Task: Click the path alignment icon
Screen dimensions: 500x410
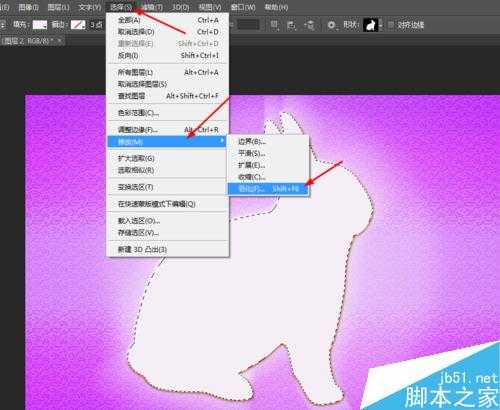Action: click(x=292, y=25)
